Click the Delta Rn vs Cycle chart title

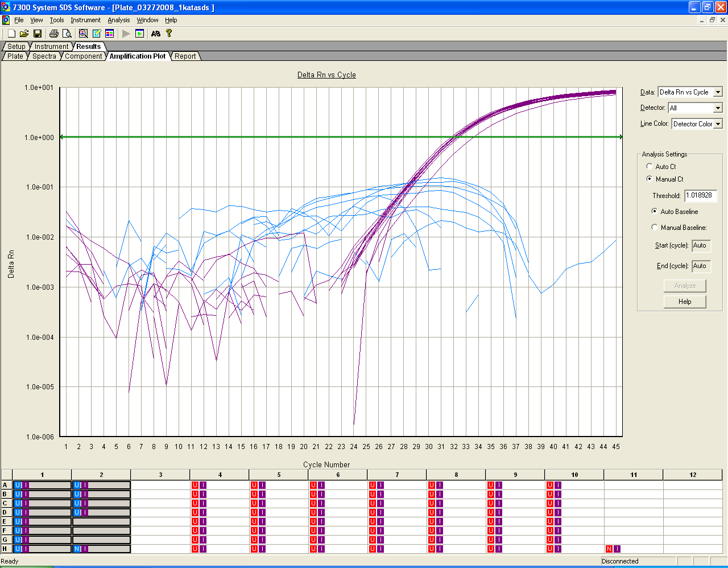coord(326,75)
